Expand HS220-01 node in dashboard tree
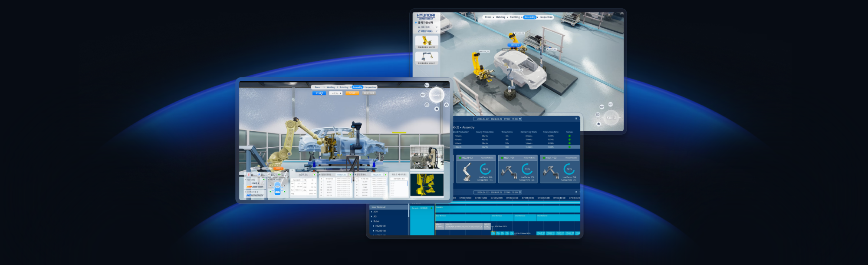This screenshot has width=868, height=265. [x=374, y=226]
